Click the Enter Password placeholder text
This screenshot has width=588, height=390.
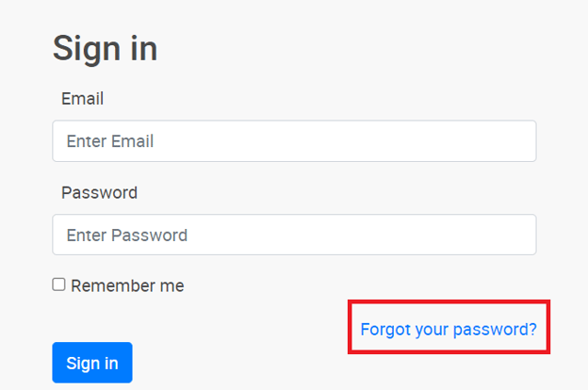pos(127,235)
